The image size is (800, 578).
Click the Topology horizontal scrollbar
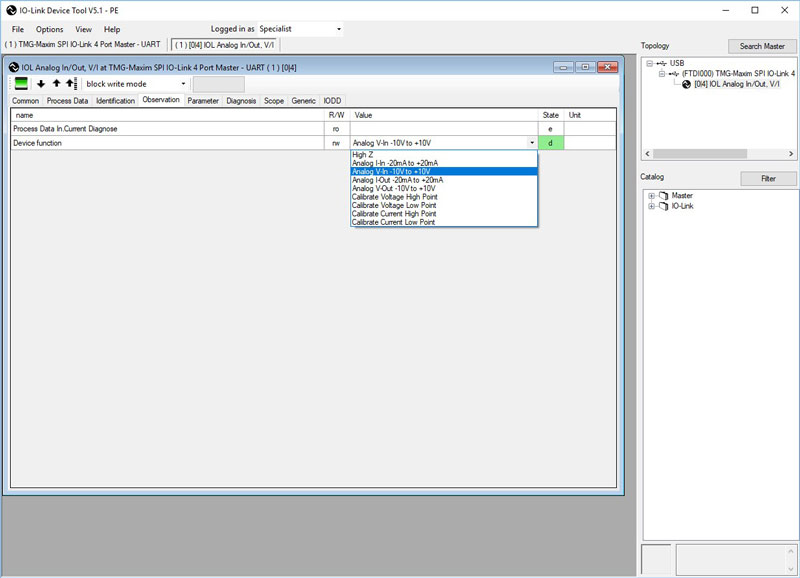(x=719, y=154)
